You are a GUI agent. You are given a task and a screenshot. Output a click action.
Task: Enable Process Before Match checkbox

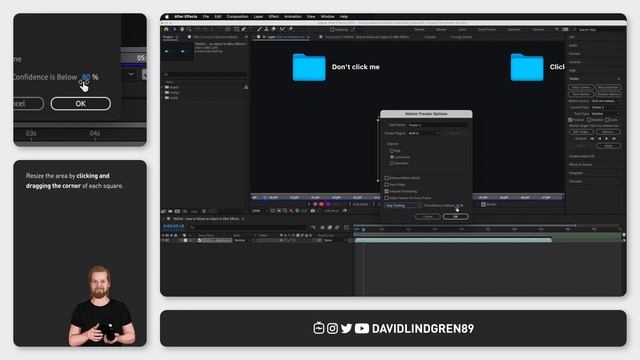coord(387,178)
